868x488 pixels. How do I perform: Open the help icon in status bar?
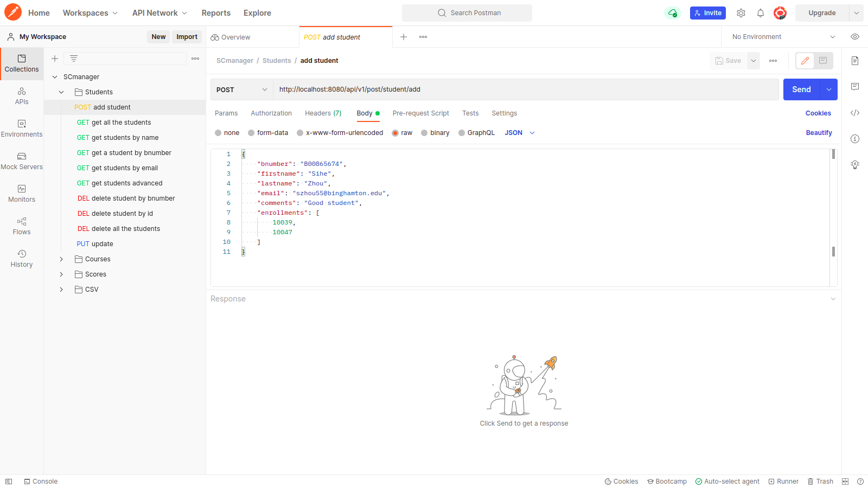point(860,481)
